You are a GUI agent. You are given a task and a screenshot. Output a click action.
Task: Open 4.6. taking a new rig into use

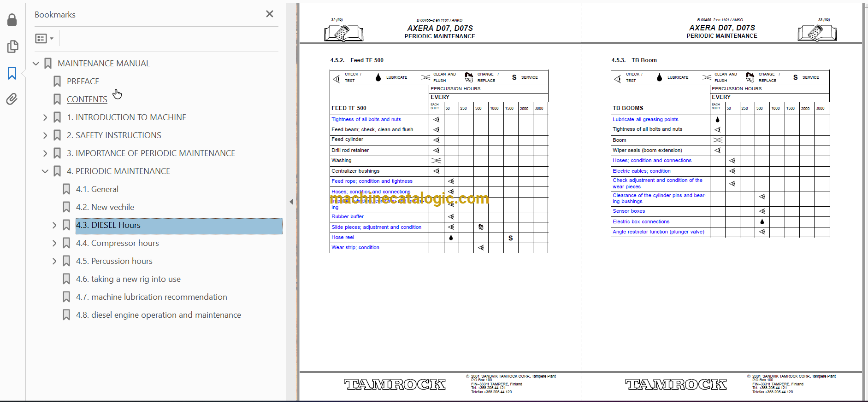coord(128,279)
